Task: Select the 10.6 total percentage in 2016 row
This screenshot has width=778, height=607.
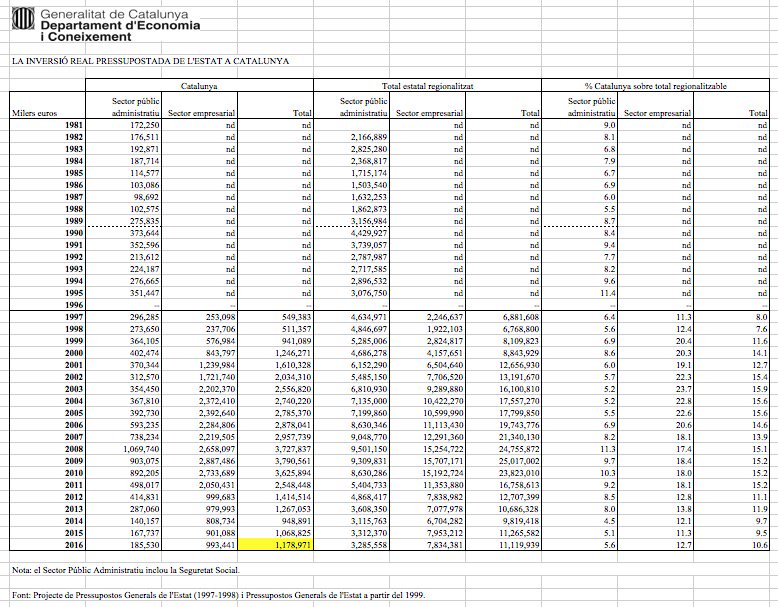Action: (x=760, y=545)
